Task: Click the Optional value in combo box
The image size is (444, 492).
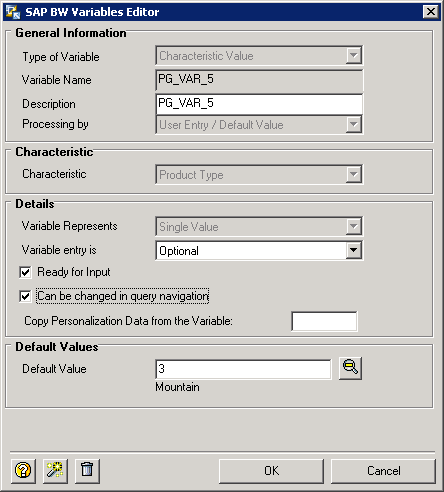Action: (179, 251)
